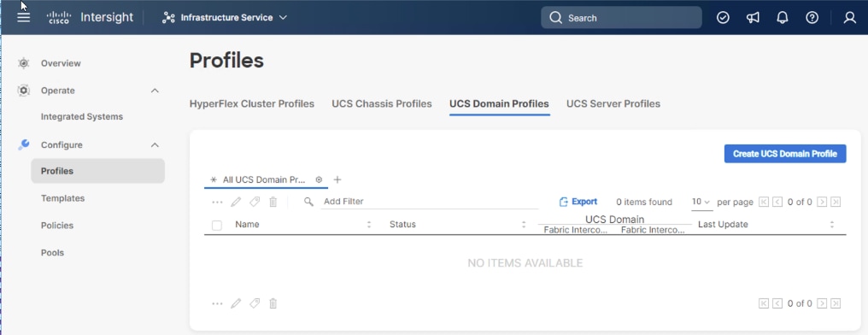868x335 pixels.
Task: Click the Configure wrench icon
Action: [23, 145]
